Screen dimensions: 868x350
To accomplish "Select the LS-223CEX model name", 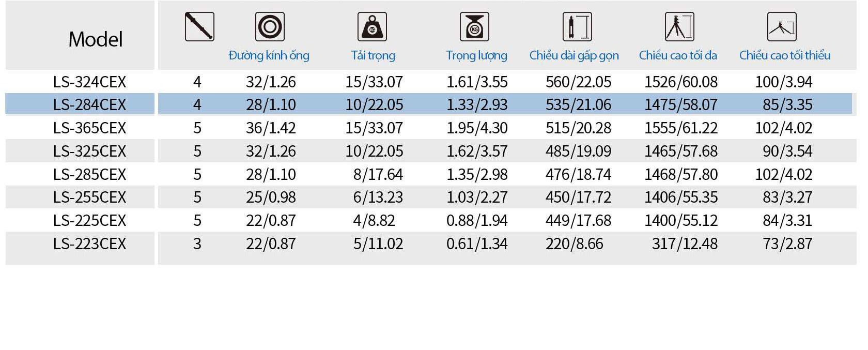I will (90, 244).
